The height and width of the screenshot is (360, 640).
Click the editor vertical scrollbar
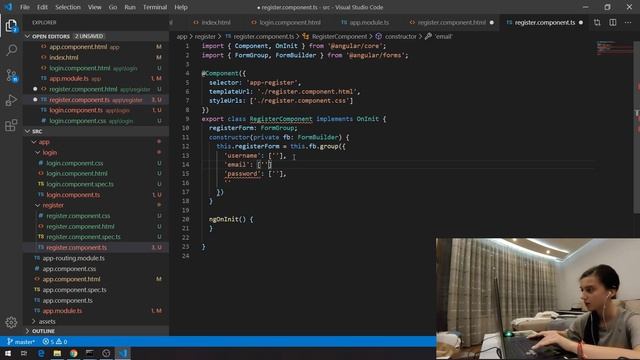(637, 127)
